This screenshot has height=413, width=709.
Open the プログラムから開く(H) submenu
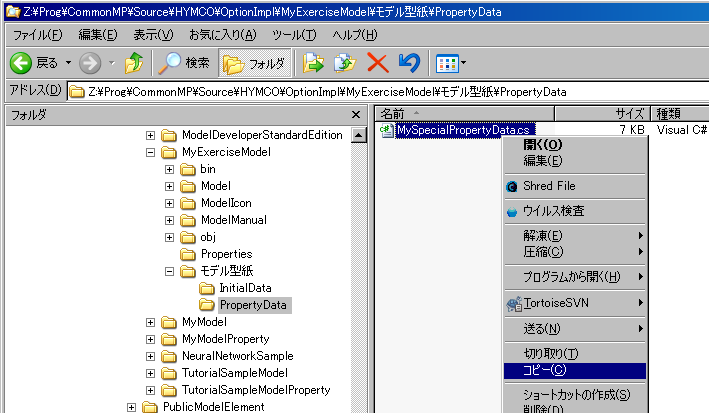click(575, 277)
